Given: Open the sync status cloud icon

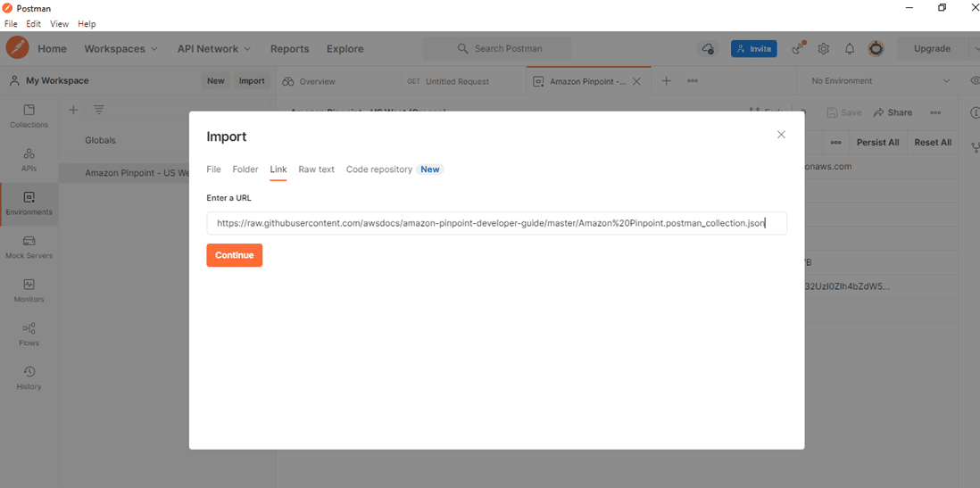Looking at the screenshot, I should point(708,49).
